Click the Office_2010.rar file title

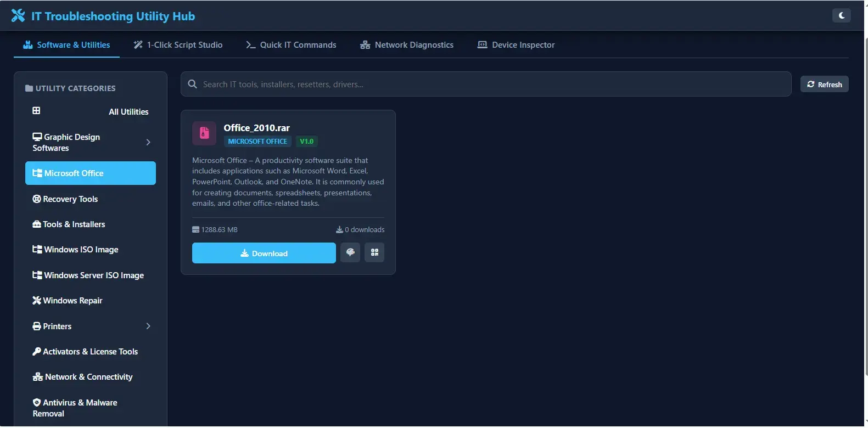click(256, 128)
